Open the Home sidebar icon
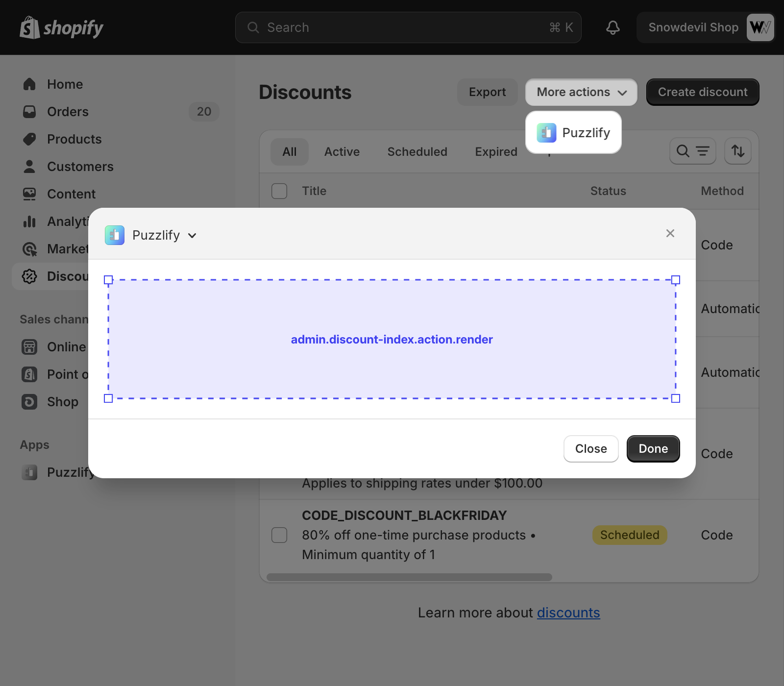Viewport: 784px width, 686px height. 29,84
